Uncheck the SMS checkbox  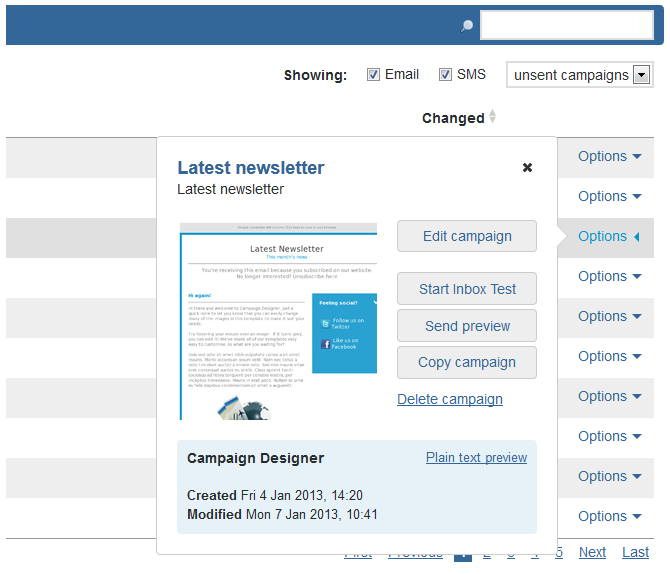tap(445, 75)
